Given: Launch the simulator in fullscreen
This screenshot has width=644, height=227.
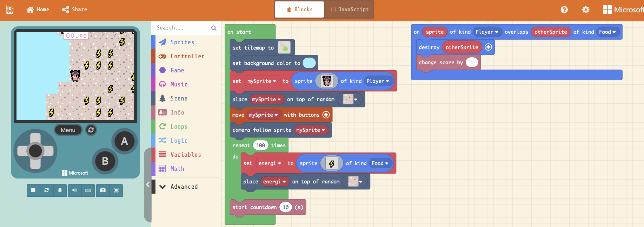Looking at the screenshot, I should (x=116, y=190).
